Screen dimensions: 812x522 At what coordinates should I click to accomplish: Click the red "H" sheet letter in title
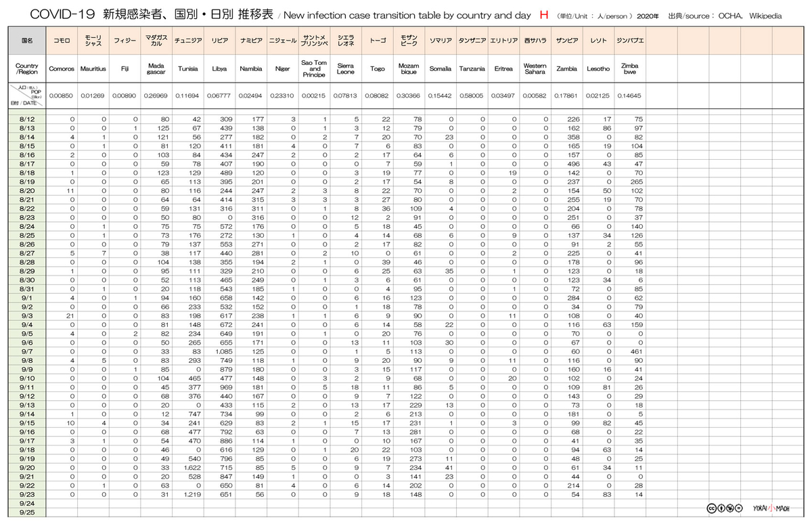coord(543,14)
